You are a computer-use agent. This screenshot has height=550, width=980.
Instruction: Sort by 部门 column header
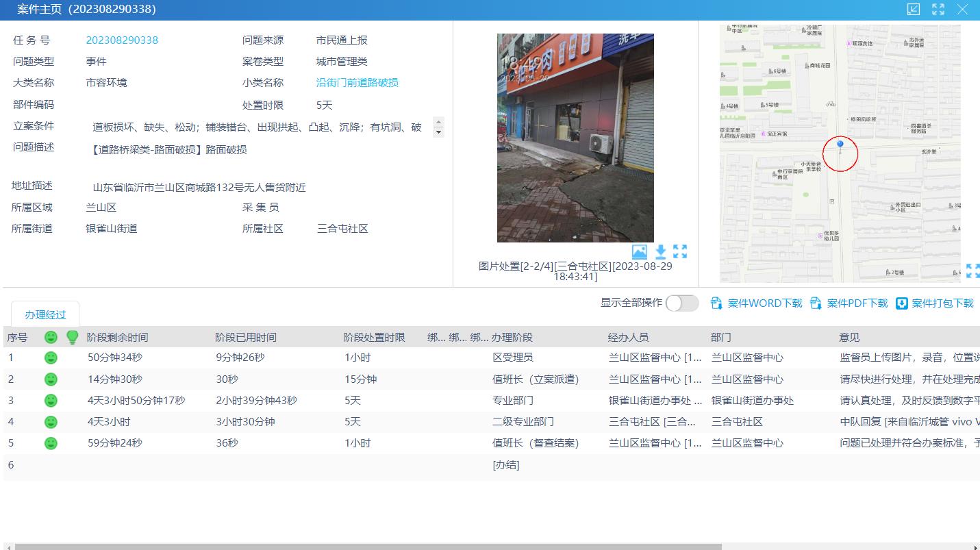coord(721,337)
